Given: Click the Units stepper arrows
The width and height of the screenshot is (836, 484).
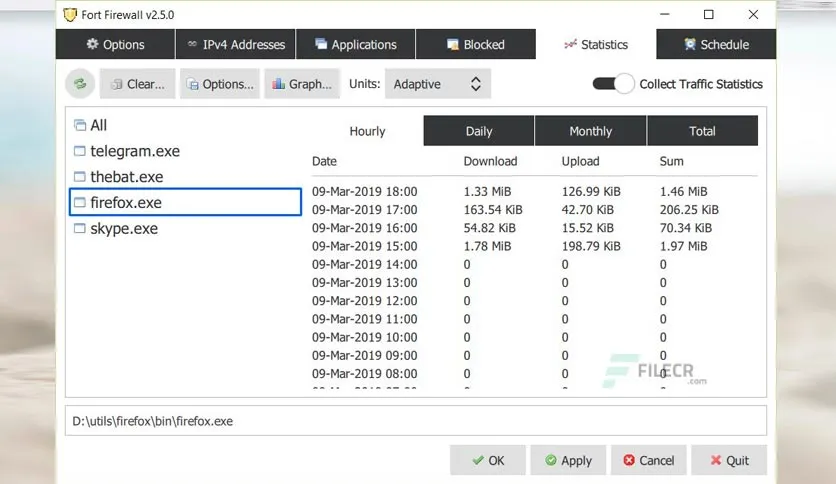Looking at the screenshot, I should click(476, 84).
